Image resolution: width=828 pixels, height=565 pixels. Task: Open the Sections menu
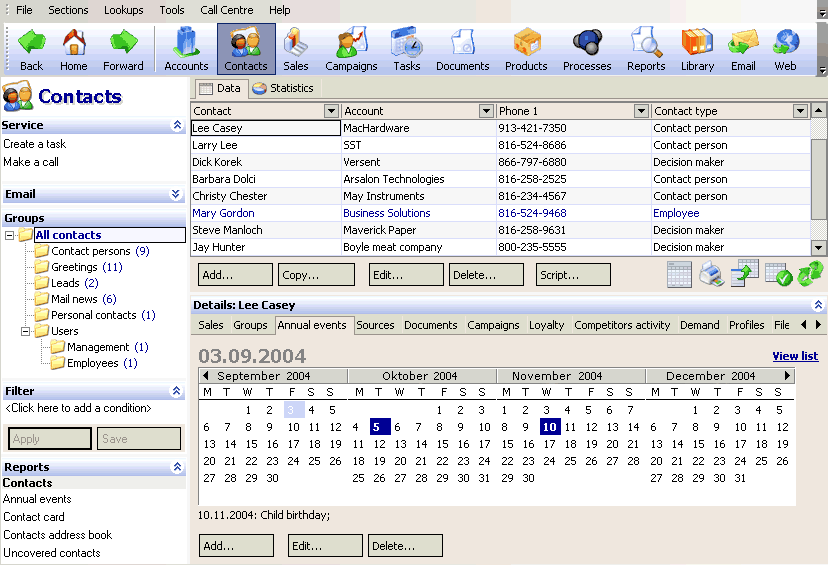pos(68,10)
